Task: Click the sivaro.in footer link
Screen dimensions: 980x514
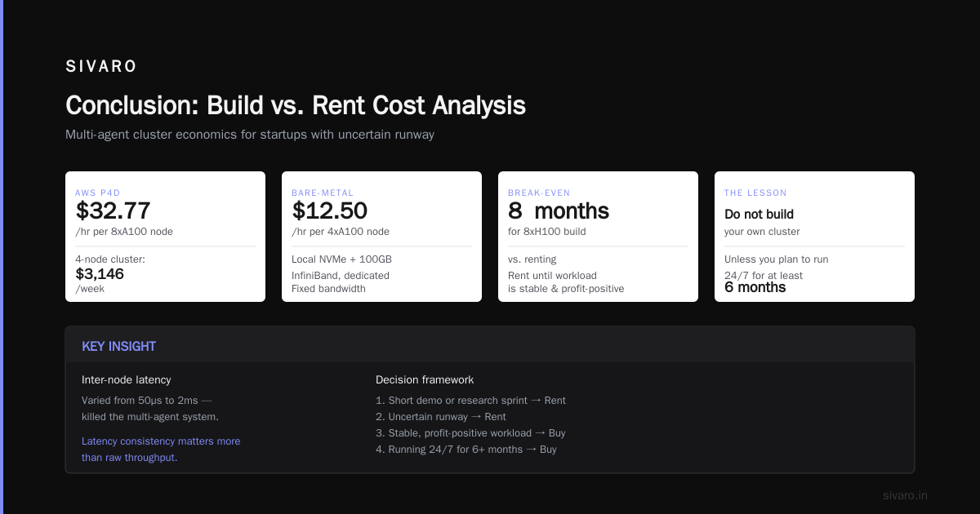Action: pos(905,495)
